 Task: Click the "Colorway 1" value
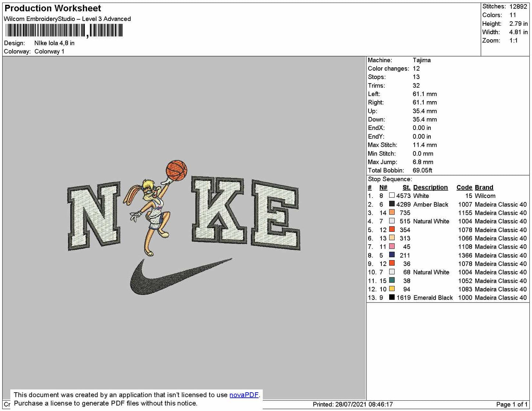[x=49, y=52]
